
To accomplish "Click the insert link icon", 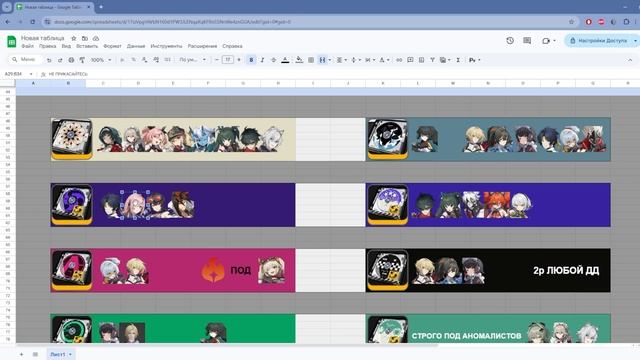I will 399,60.
